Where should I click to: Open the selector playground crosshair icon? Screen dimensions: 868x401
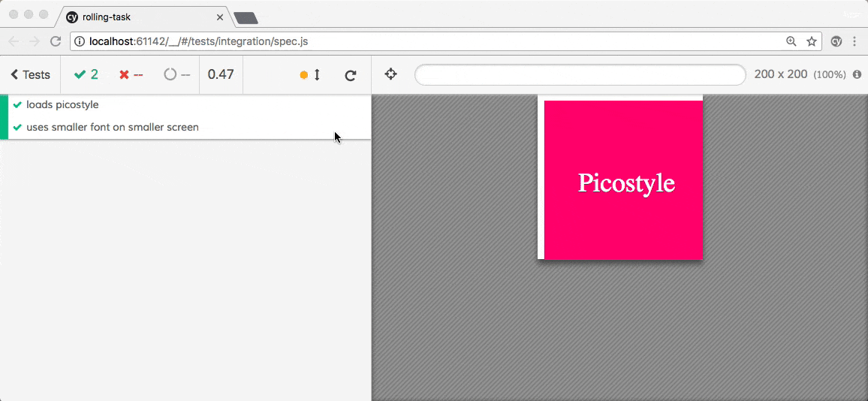(x=390, y=74)
